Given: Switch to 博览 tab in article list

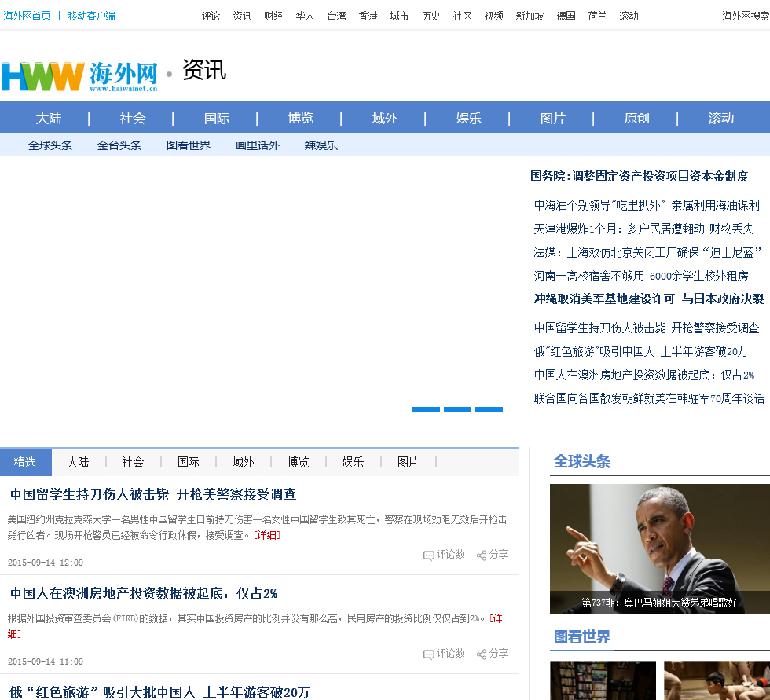Looking at the screenshot, I should coord(298,462).
